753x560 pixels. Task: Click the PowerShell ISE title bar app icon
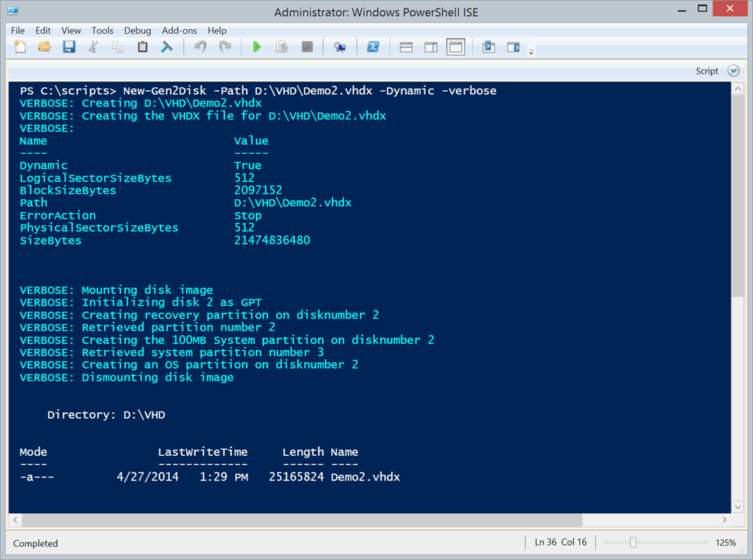coord(13,11)
